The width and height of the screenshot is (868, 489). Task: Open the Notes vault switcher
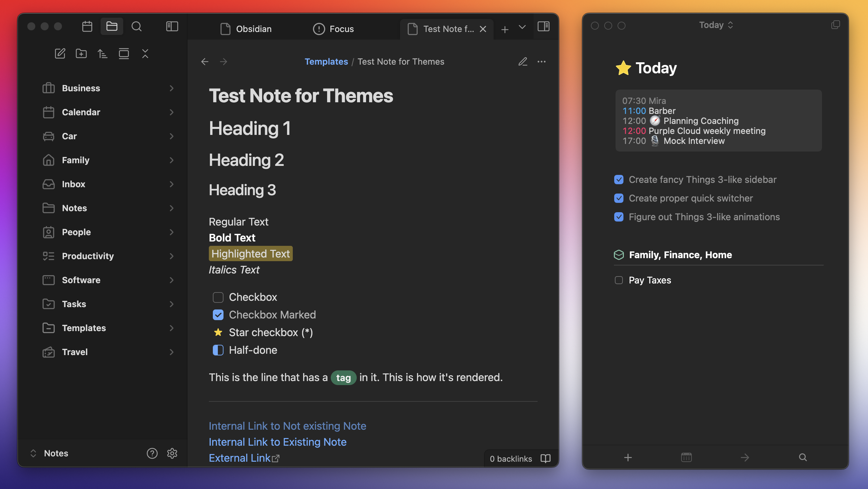[49, 453]
